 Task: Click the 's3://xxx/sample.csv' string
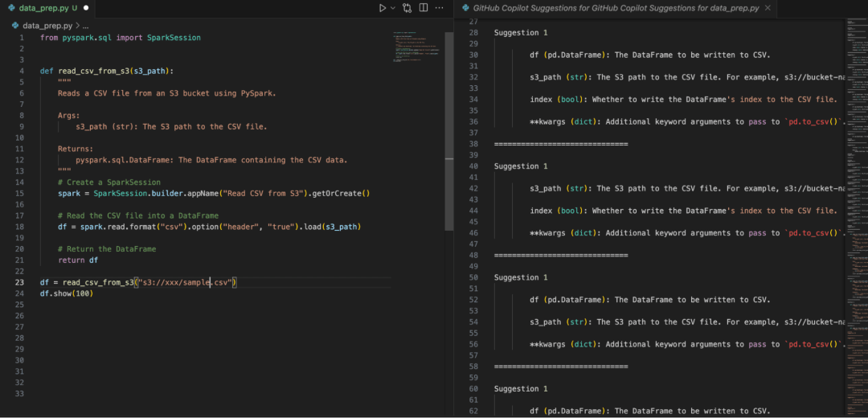coord(185,282)
